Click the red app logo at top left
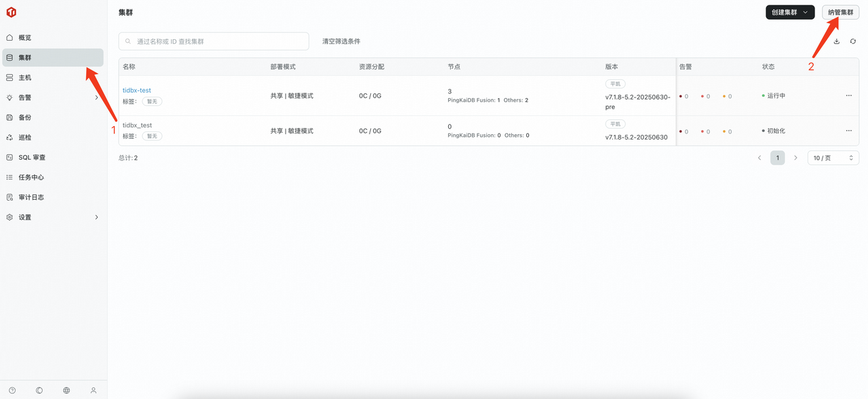This screenshot has height=399, width=868. (x=10, y=11)
